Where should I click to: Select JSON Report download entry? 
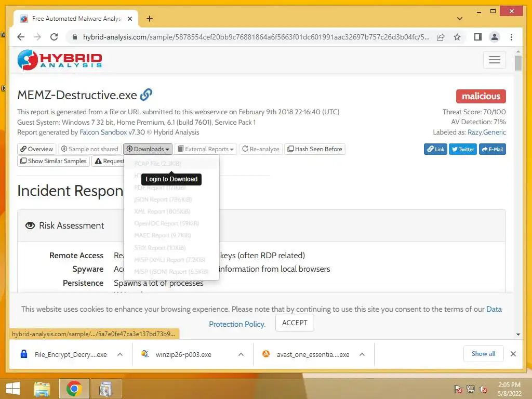pos(171,199)
